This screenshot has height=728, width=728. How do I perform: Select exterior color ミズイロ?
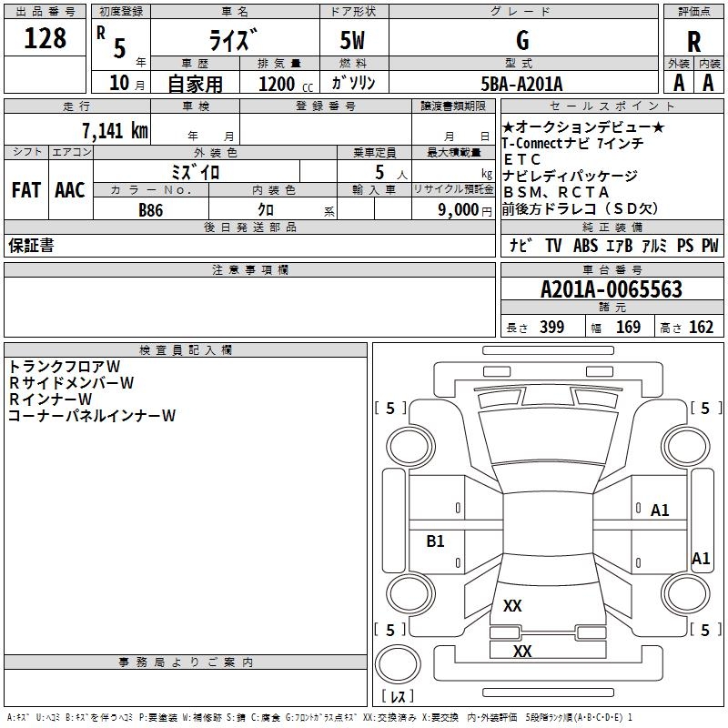(195, 172)
